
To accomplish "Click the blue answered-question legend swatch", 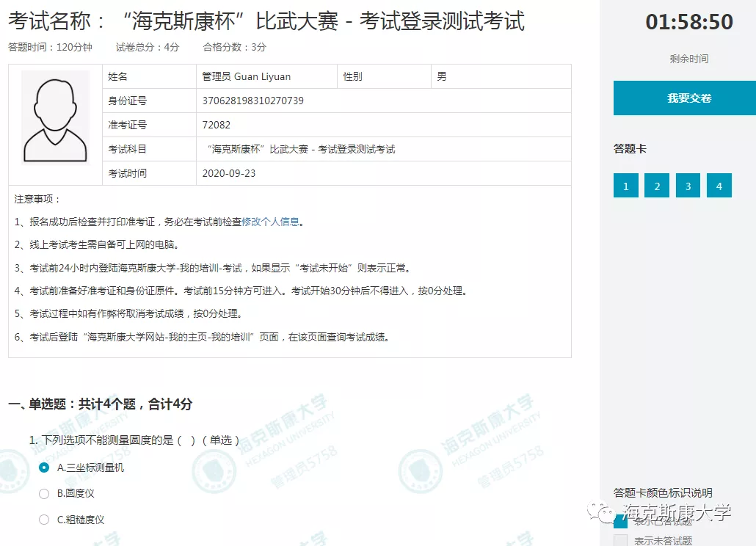I will pos(620,522).
